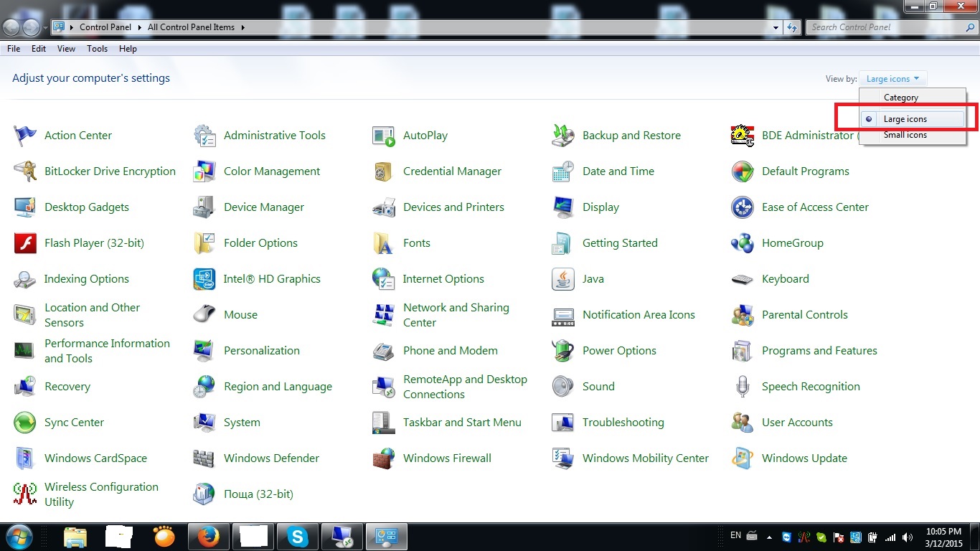The height and width of the screenshot is (551, 980).
Task: Click the Fonts folder icon
Action: 384,243
